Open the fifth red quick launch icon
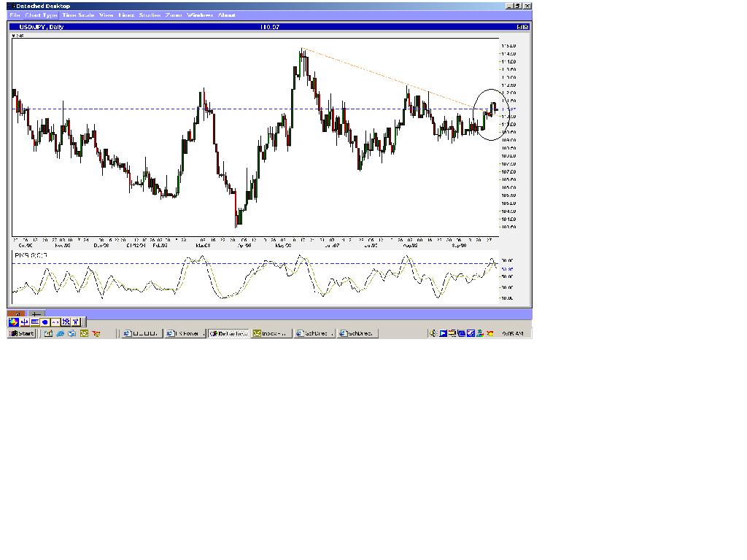The width and height of the screenshot is (747, 560). (x=96, y=333)
